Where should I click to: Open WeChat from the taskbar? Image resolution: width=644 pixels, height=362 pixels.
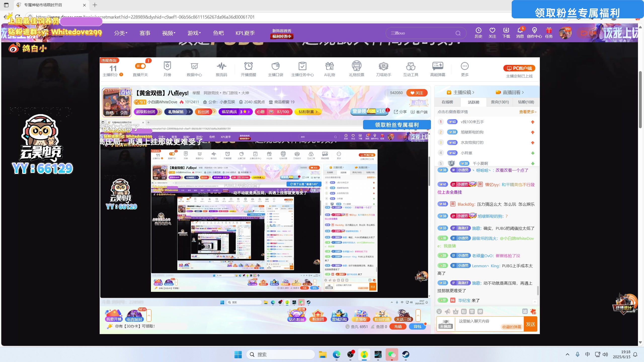tap(392, 354)
